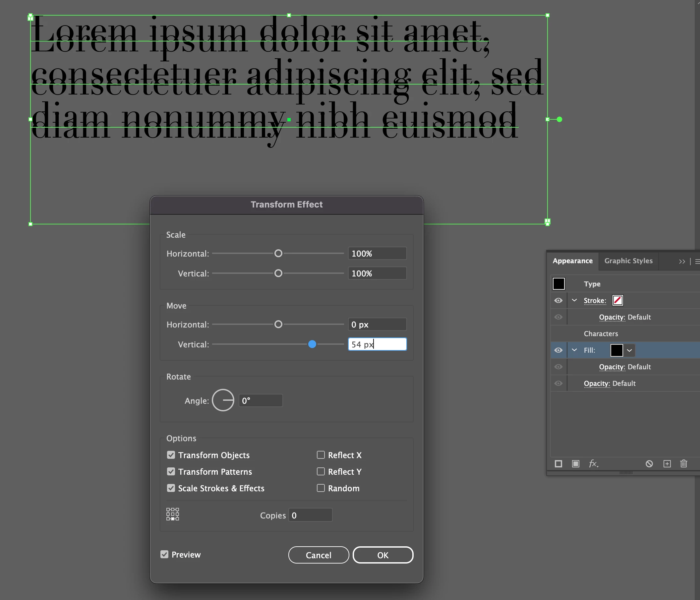
Task: Uncheck the Preview checkbox
Action: click(x=164, y=554)
